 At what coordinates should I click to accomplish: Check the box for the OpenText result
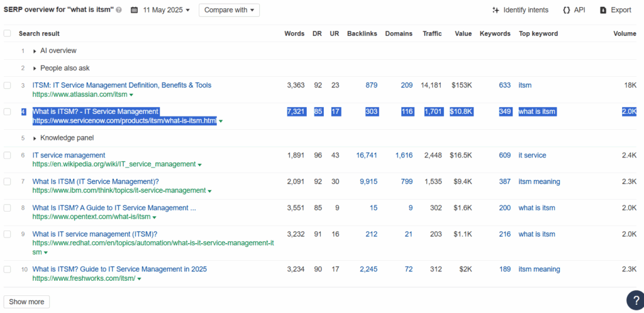(8, 208)
